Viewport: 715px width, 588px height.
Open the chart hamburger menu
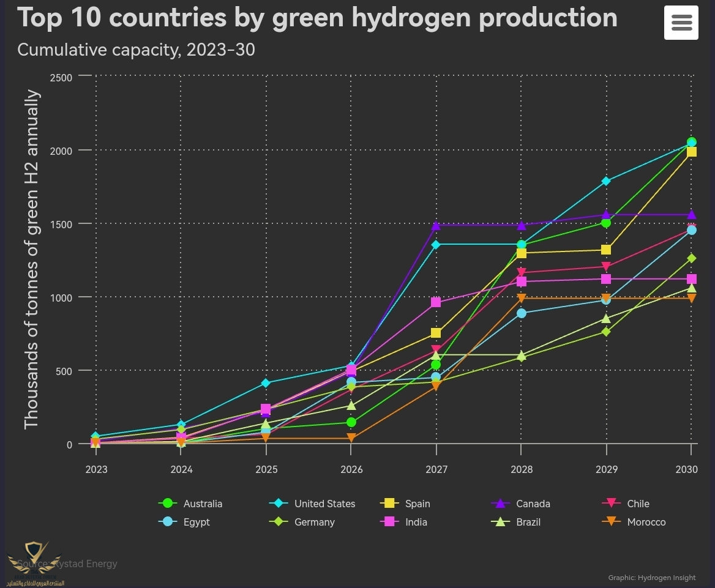coord(681,23)
